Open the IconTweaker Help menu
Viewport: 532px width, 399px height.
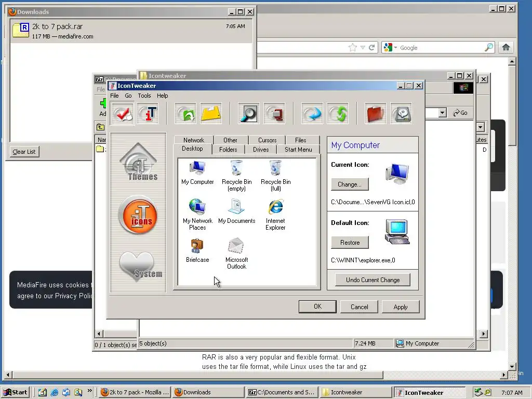click(x=162, y=96)
